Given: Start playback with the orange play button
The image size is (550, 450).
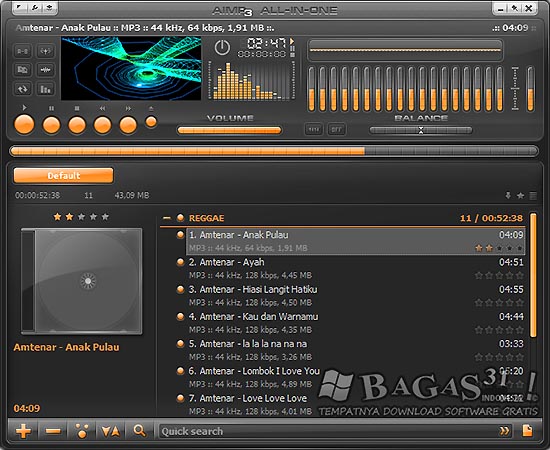Looking at the screenshot, I should 24,125.
